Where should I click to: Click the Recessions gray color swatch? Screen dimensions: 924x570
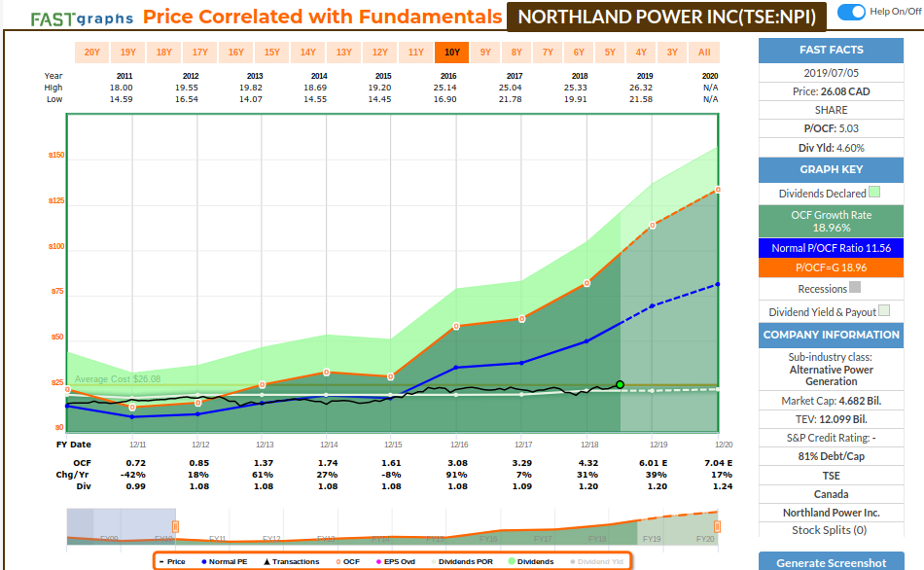tap(855, 287)
